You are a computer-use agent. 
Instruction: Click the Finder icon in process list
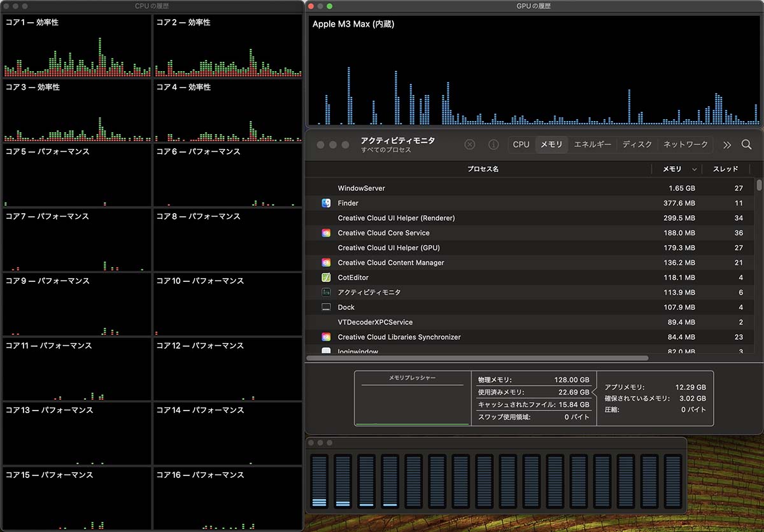click(x=326, y=203)
